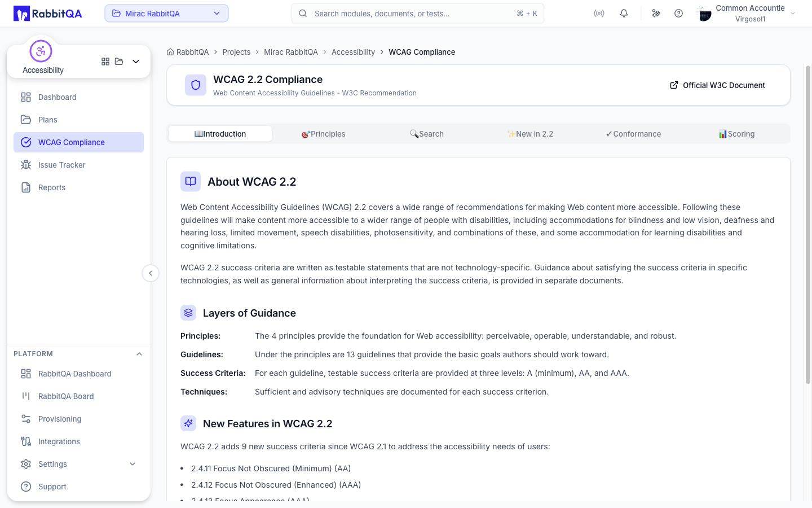Viewport: 812px width, 508px height.
Task: Open Dashboard in sidebar
Action: point(78,97)
